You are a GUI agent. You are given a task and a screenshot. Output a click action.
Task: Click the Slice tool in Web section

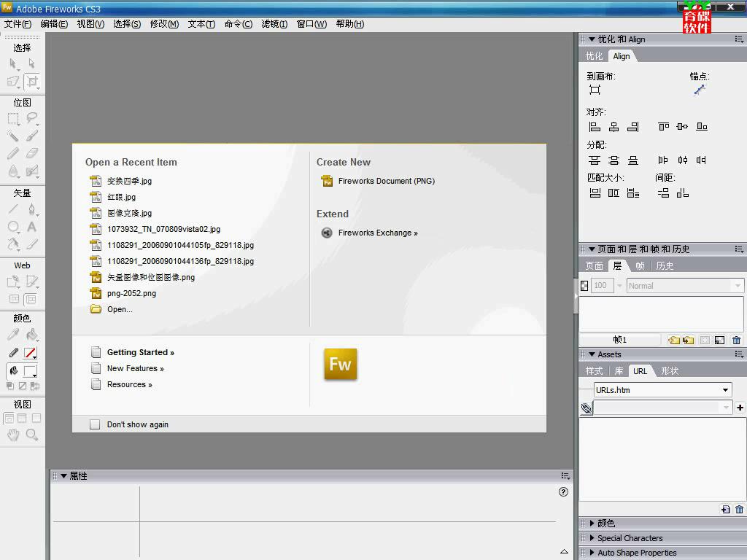tap(31, 281)
